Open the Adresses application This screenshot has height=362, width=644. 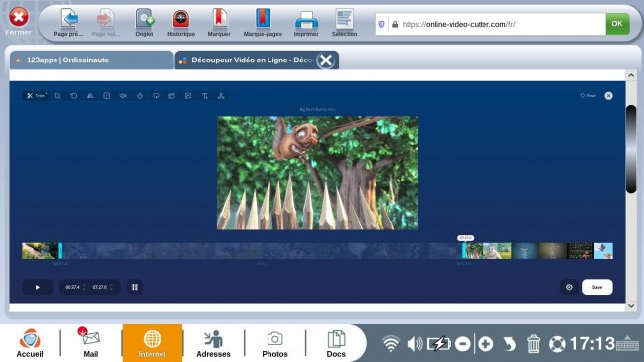click(x=213, y=343)
